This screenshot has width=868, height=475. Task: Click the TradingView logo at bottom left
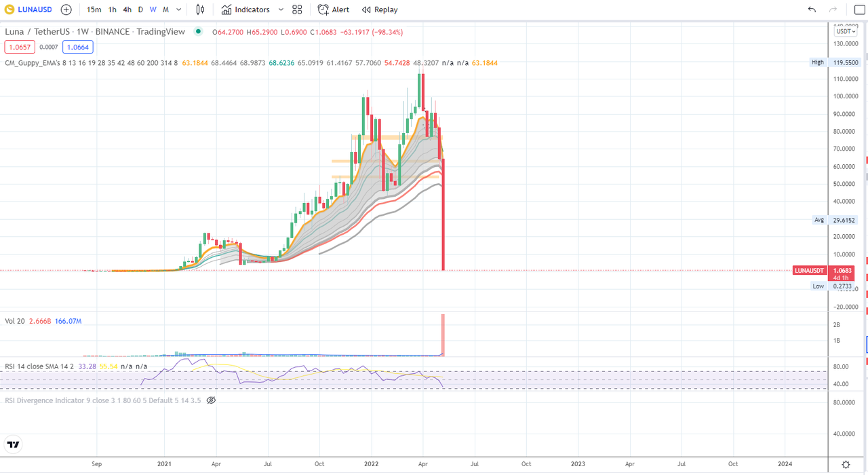14,444
